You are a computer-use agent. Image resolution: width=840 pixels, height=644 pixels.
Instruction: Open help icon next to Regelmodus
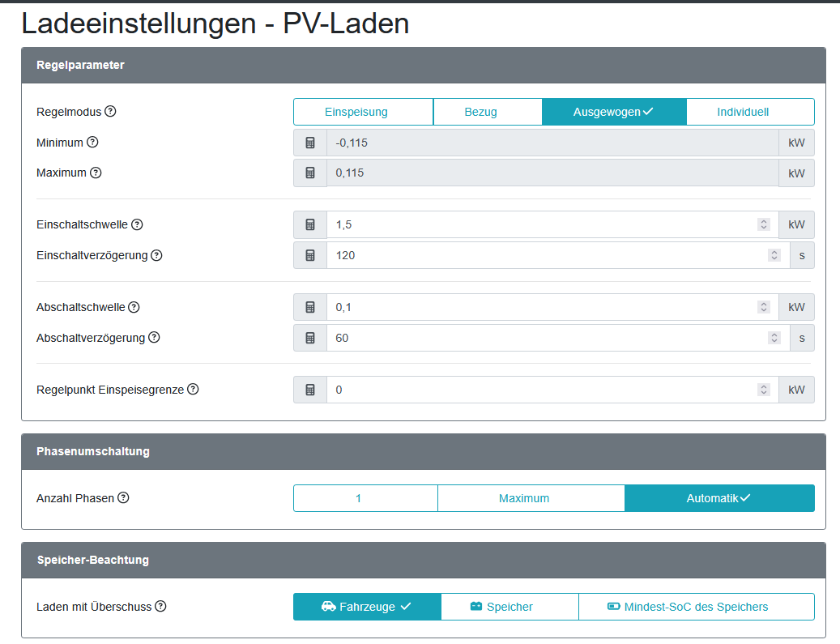click(110, 112)
